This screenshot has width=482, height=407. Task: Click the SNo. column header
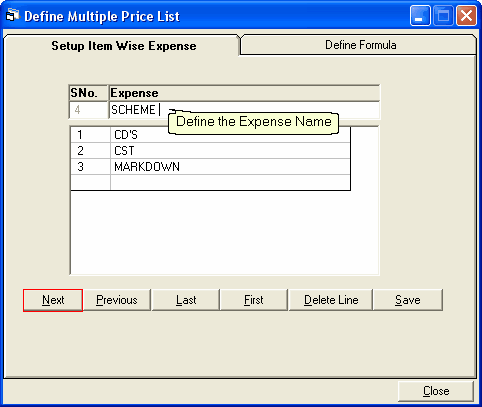pos(88,93)
